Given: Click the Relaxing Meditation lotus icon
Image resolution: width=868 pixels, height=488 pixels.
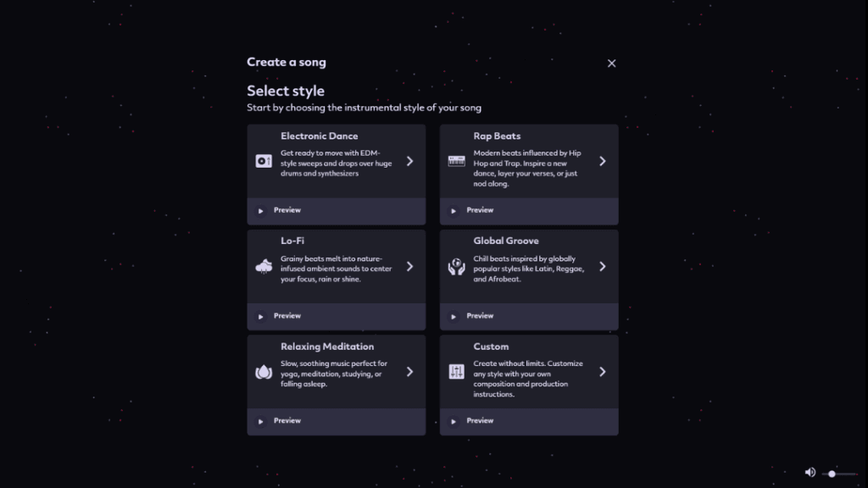Looking at the screenshot, I should (264, 372).
